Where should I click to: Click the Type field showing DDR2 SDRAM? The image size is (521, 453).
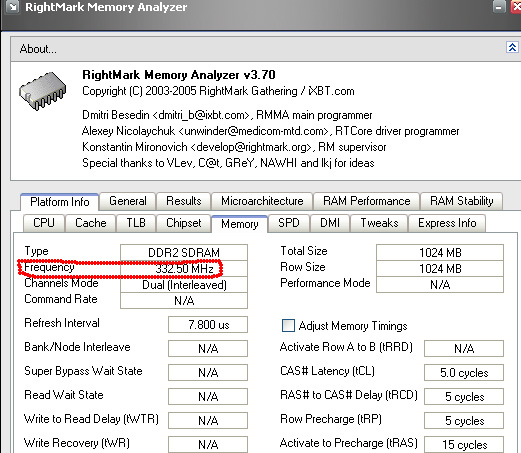[x=184, y=252]
